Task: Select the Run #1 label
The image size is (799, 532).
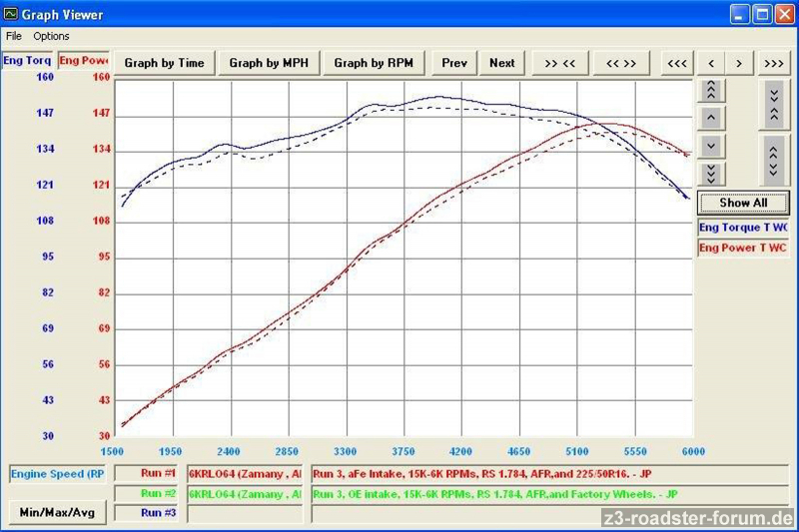Action: pyautogui.click(x=146, y=473)
